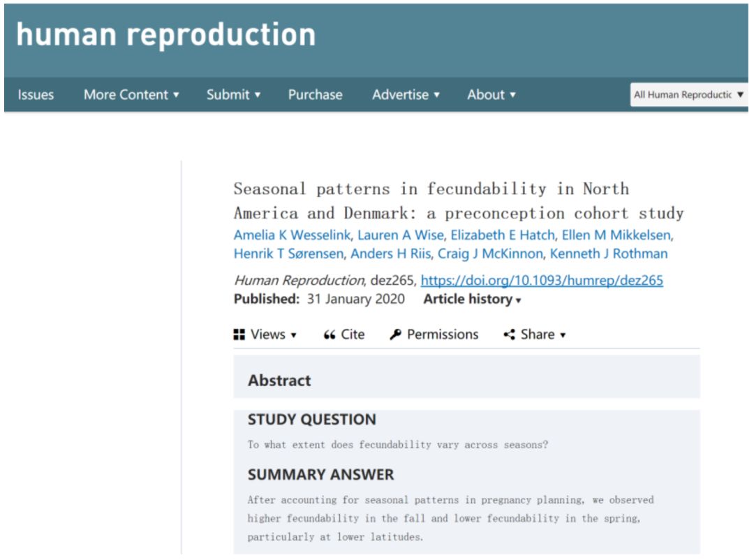Image resolution: width=754 pixels, height=560 pixels.
Task: Click author Kenneth J Rothman
Action: tap(609, 254)
